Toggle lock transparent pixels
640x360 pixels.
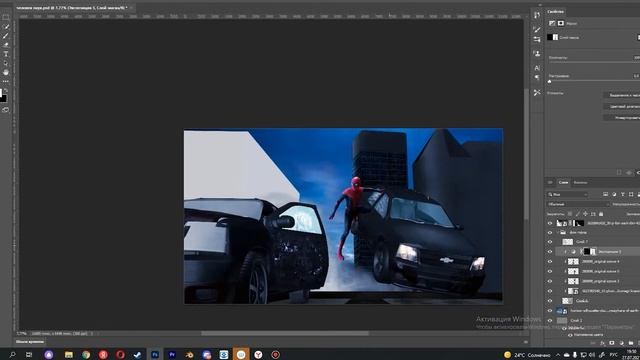click(570, 213)
